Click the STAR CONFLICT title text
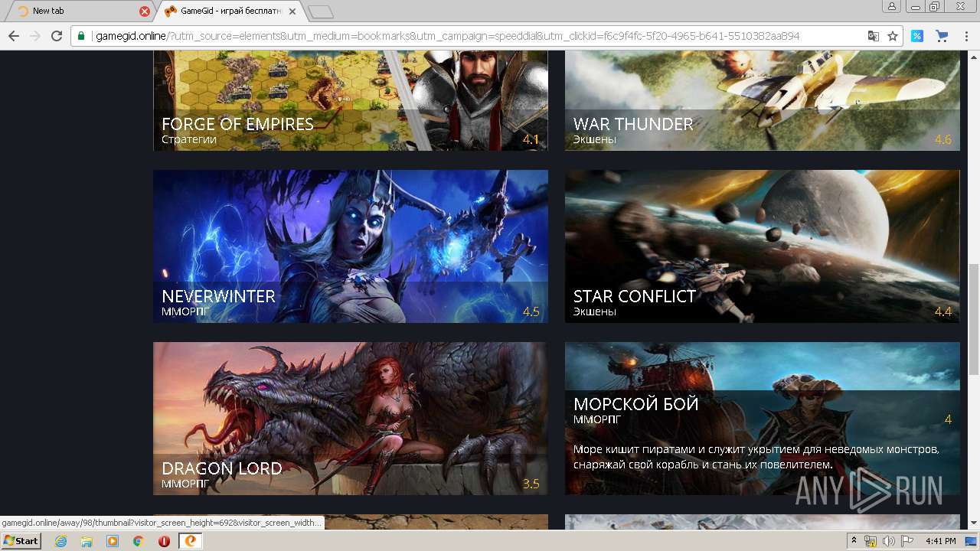This screenshot has width=980, height=551. 635,296
